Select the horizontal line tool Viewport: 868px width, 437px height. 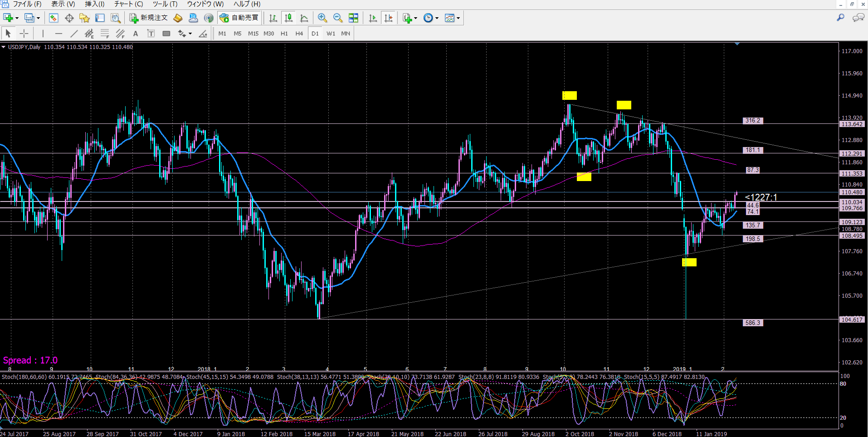59,33
